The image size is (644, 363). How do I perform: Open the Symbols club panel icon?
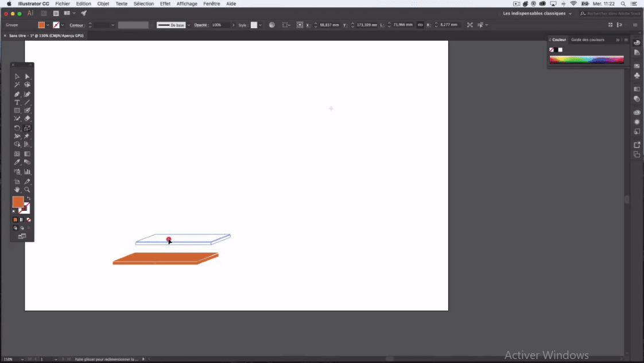coord(637,76)
